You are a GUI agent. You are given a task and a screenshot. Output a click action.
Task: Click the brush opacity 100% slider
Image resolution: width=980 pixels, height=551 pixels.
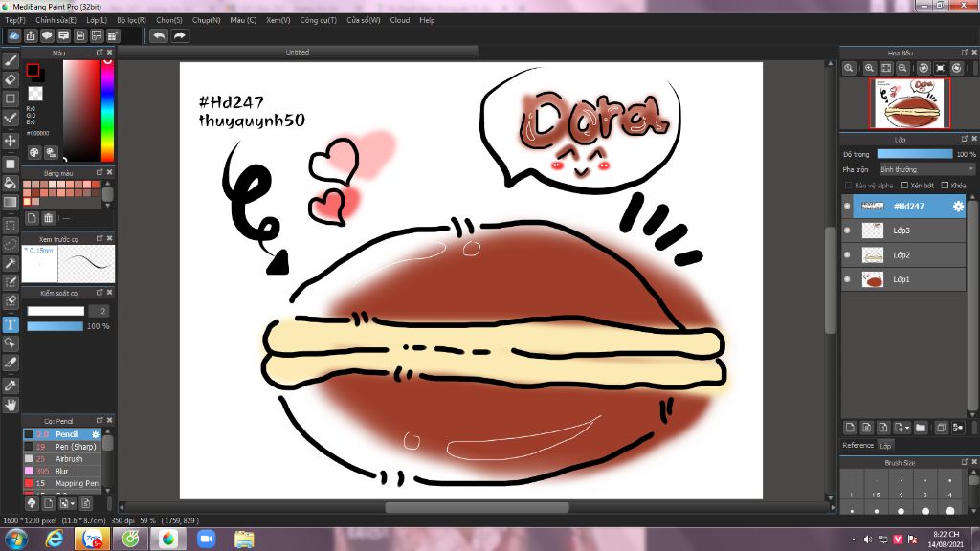coord(55,326)
